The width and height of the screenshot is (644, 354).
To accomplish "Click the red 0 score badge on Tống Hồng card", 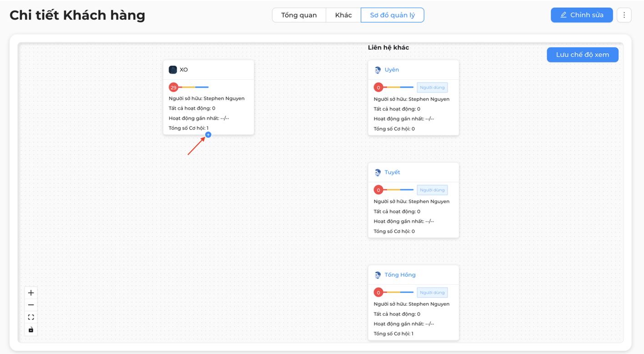I will [378, 293].
